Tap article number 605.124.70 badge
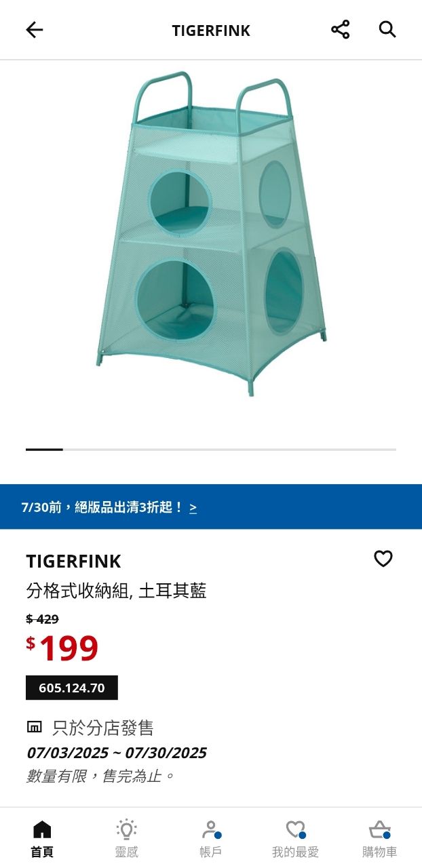Screen dimensions: 422x868 [72, 688]
